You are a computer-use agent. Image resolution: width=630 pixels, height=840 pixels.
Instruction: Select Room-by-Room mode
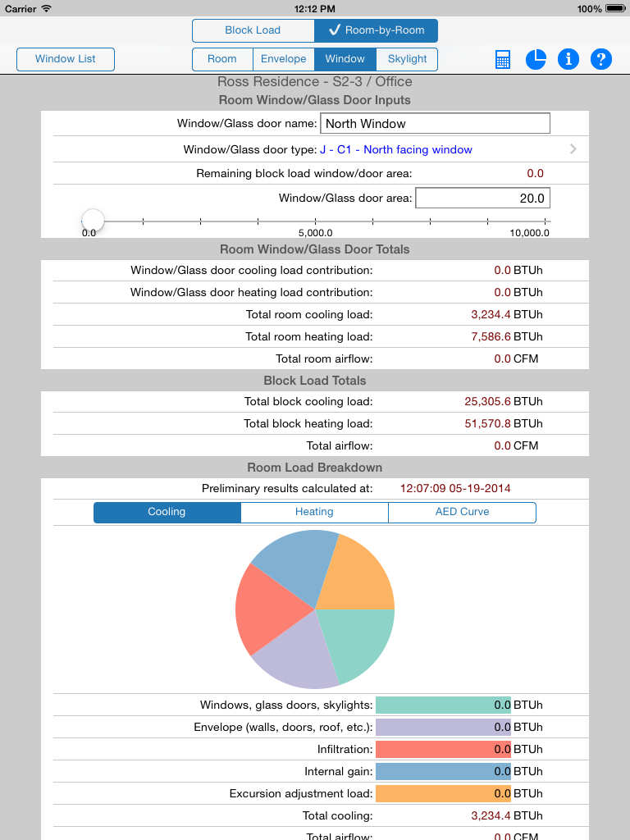pyautogui.click(x=376, y=30)
